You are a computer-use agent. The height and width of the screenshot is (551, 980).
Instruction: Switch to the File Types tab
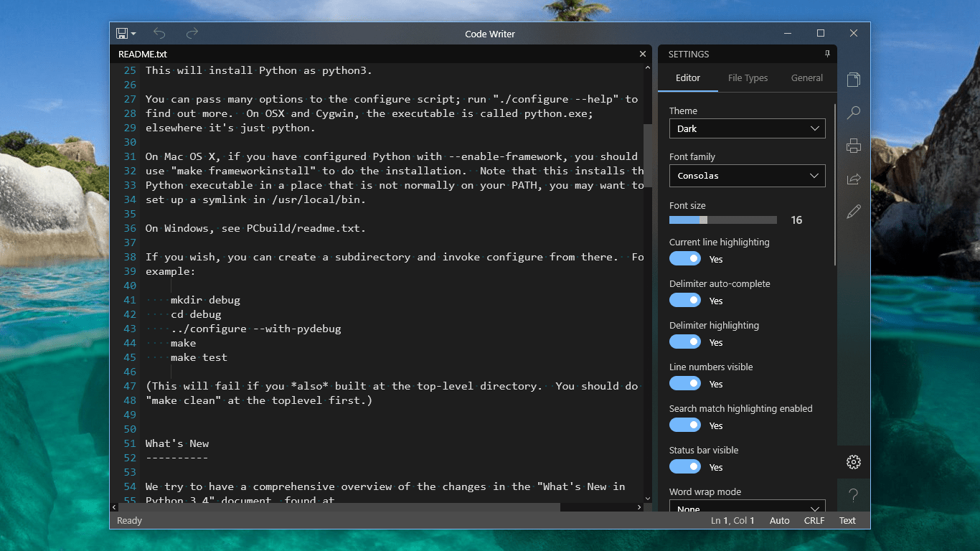748,78
